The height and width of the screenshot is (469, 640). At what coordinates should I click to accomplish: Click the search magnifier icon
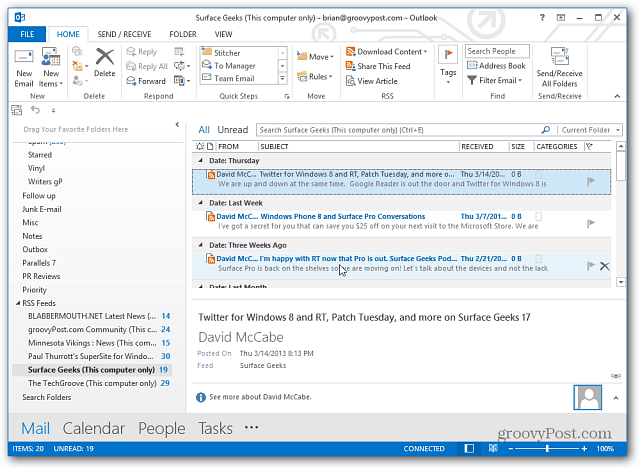pyautogui.click(x=546, y=130)
